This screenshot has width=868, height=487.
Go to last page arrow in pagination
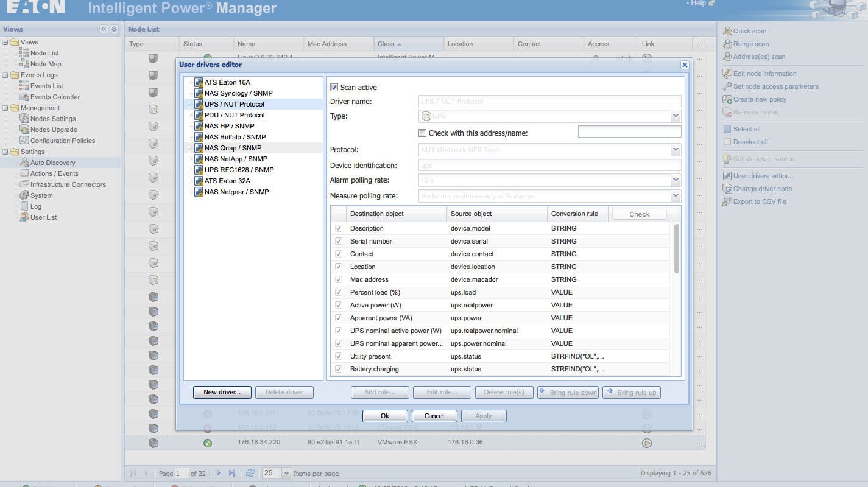click(232, 473)
